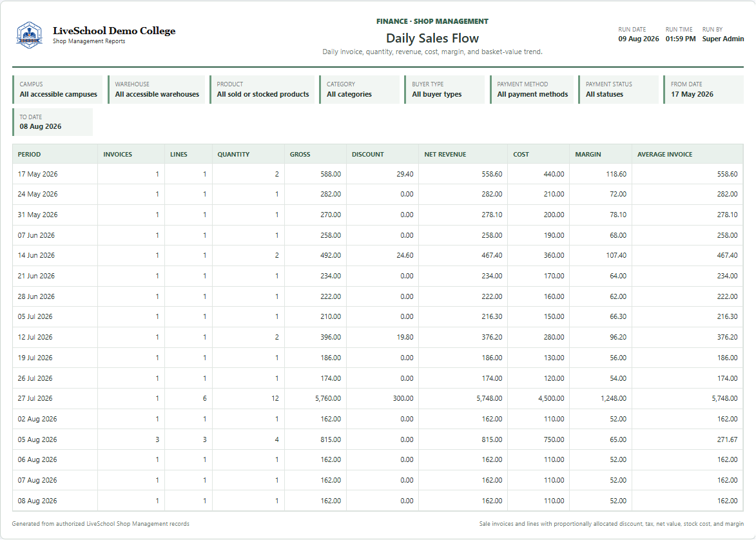
Task: Click the To Date value 08 Aug 2026
Action: 41,127
